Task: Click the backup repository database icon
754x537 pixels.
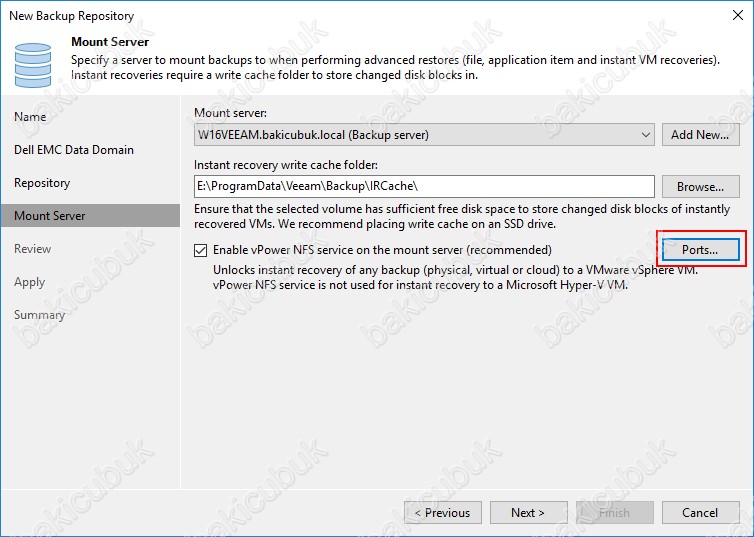Action: pyautogui.click(x=33, y=65)
